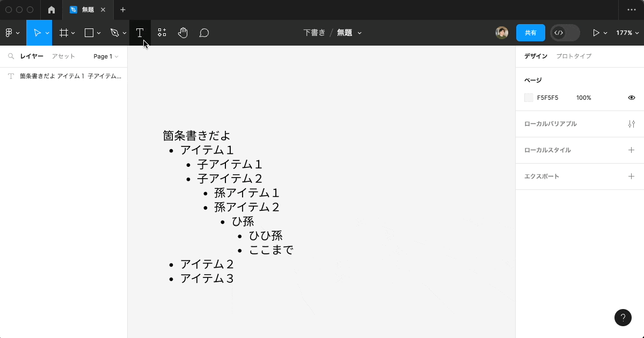Open the 無題 file name dropdown
The image size is (644, 338).
tap(349, 33)
